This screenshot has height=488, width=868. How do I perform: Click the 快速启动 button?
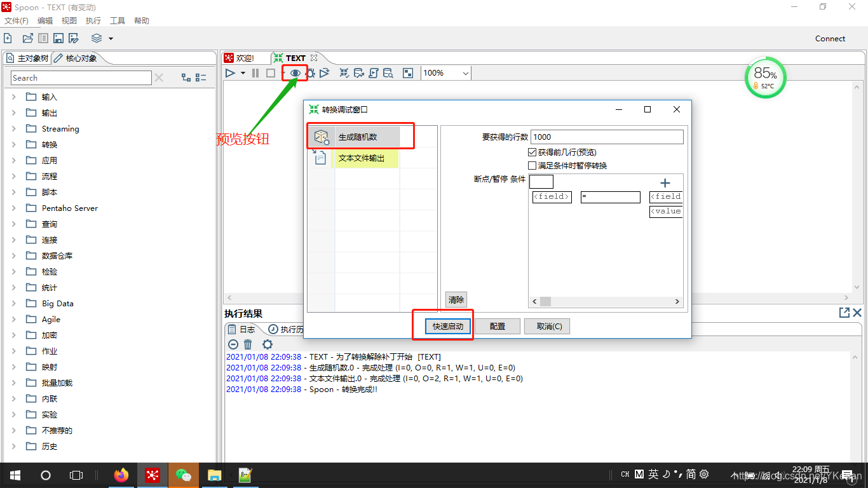click(x=448, y=326)
